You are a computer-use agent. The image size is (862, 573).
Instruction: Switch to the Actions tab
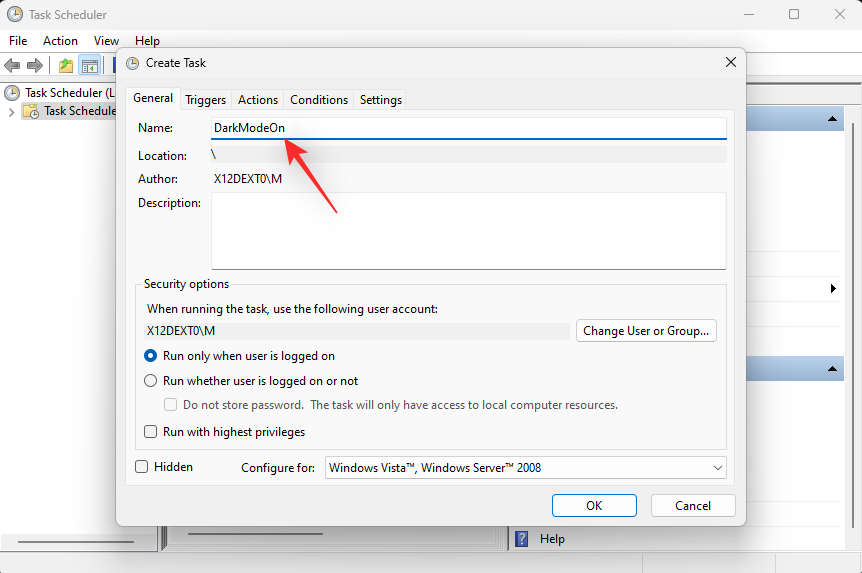click(258, 100)
